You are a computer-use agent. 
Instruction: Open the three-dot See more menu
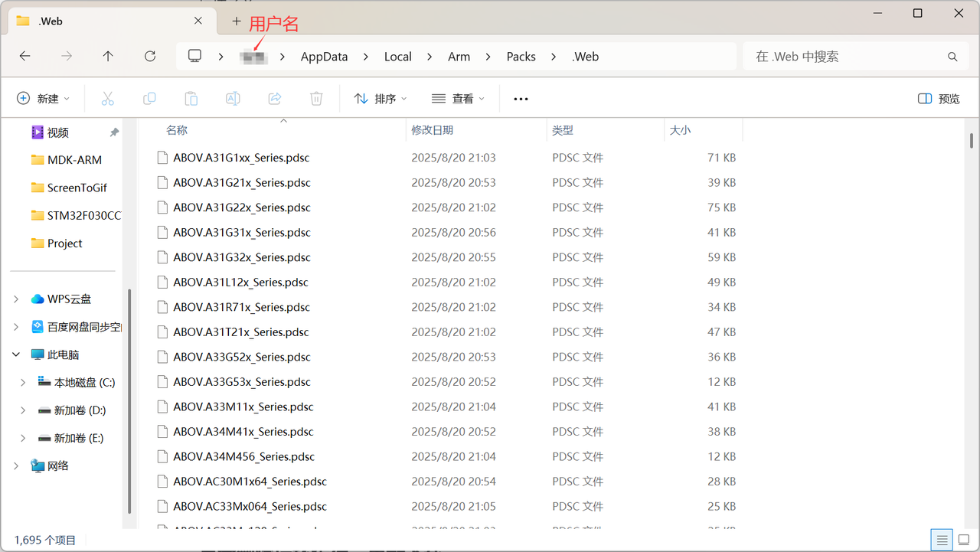click(x=521, y=99)
